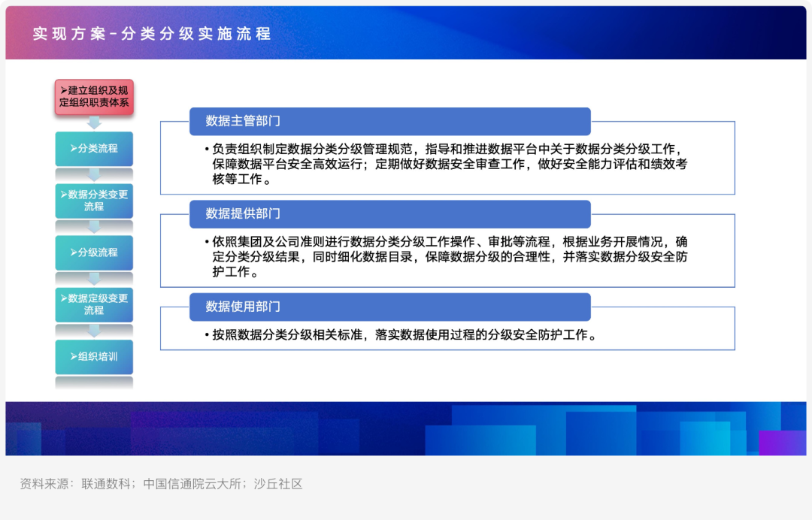Select the "分类流程" step box
The height and width of the screenshot is (520, 812).
tap(94, 149)
